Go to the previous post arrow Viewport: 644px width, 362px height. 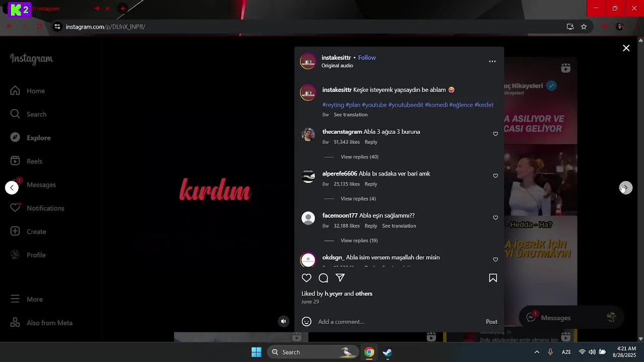pos(12,188)
